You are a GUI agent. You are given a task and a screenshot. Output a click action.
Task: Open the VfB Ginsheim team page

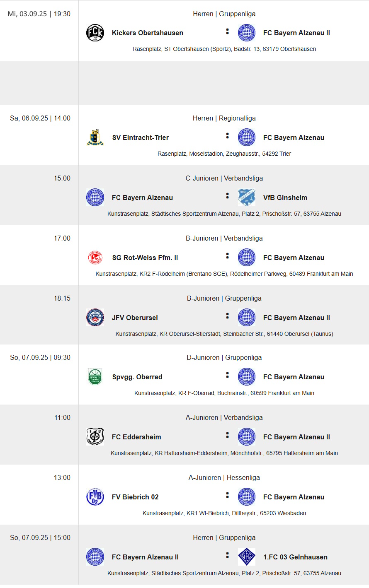click(285, 198)
